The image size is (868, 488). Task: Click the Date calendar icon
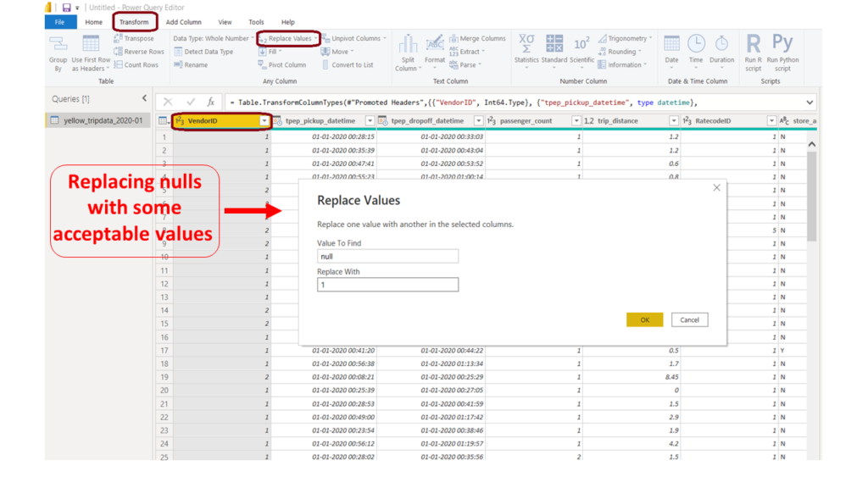click(x=671, y=44)
